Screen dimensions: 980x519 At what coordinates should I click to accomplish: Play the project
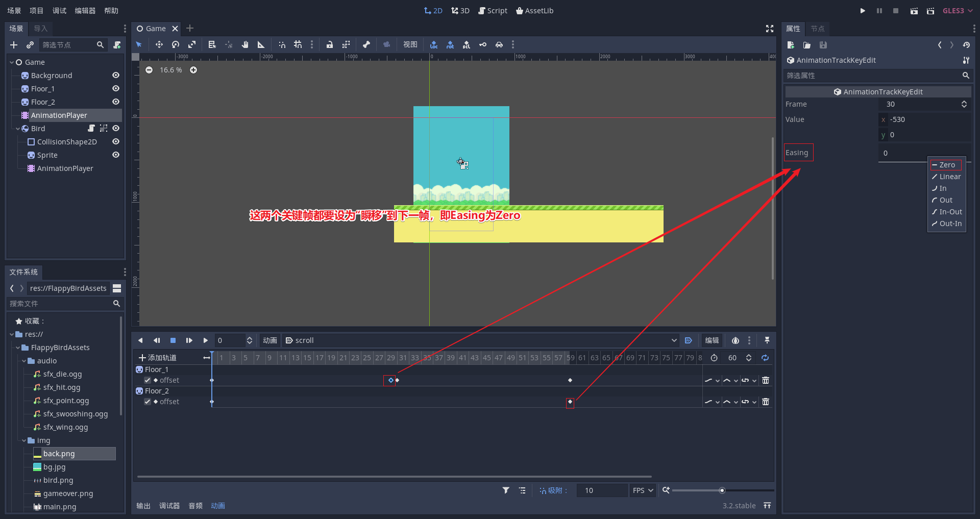[863, 11]
